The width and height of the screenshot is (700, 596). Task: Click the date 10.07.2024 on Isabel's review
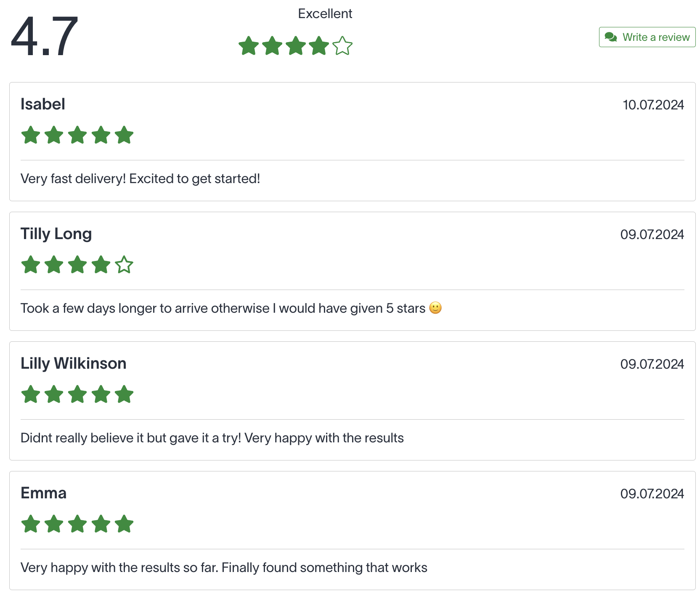(x=653, y=105)
